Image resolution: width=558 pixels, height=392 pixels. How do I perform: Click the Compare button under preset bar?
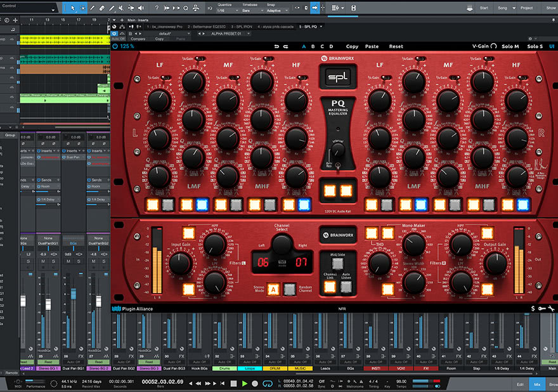tap(138, 39)
